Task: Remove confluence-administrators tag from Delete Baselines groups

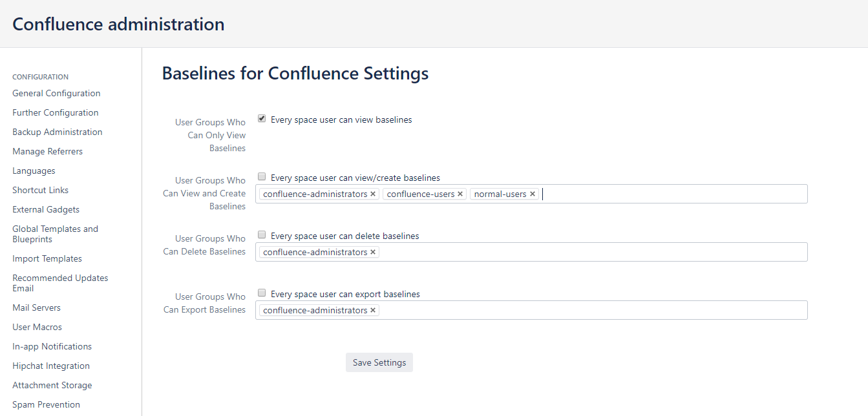Action: coord(373,253)
